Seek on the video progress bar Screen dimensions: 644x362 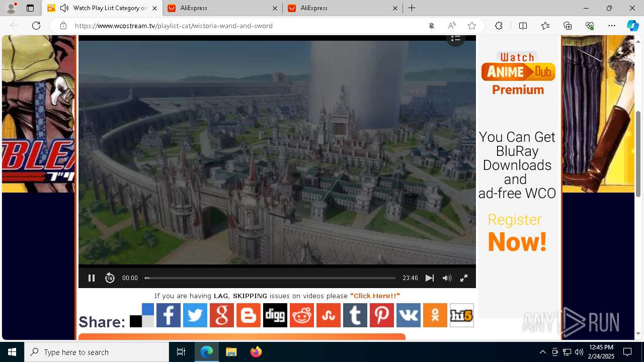pyautogui.click(x=270, y=278)
